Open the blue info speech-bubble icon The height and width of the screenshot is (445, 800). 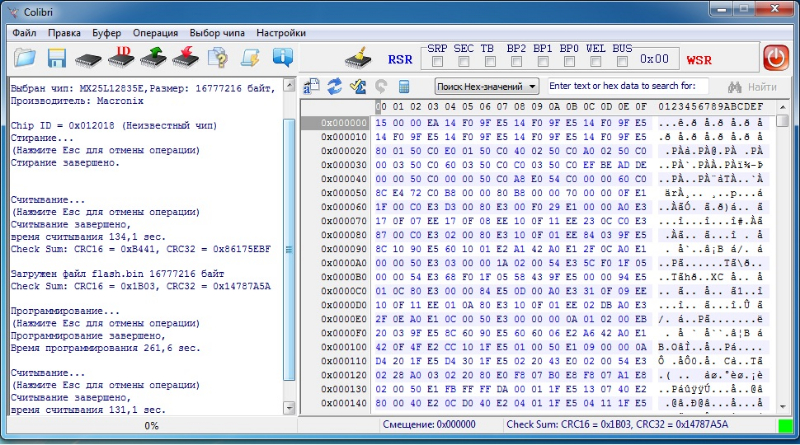pos(283,58)
